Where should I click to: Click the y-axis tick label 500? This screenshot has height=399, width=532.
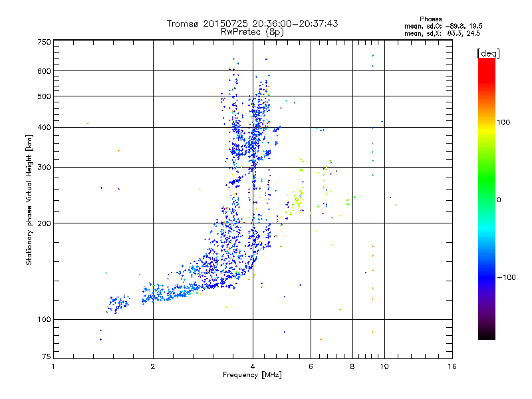pyautogui.click(x=44, y=96)
